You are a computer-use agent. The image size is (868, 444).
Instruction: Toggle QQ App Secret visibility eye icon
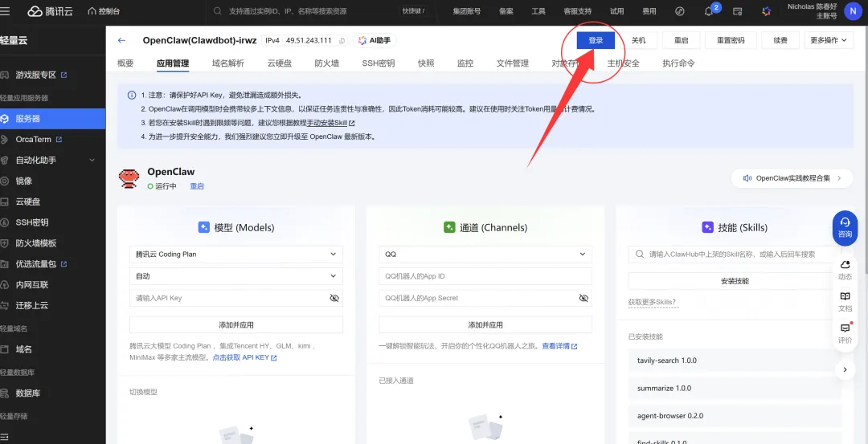tap(583, 298)
